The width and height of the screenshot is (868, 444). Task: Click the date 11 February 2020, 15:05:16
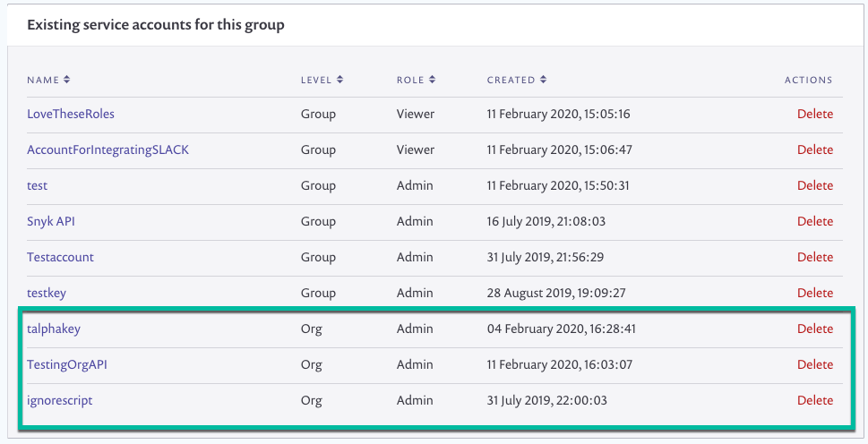559,114
